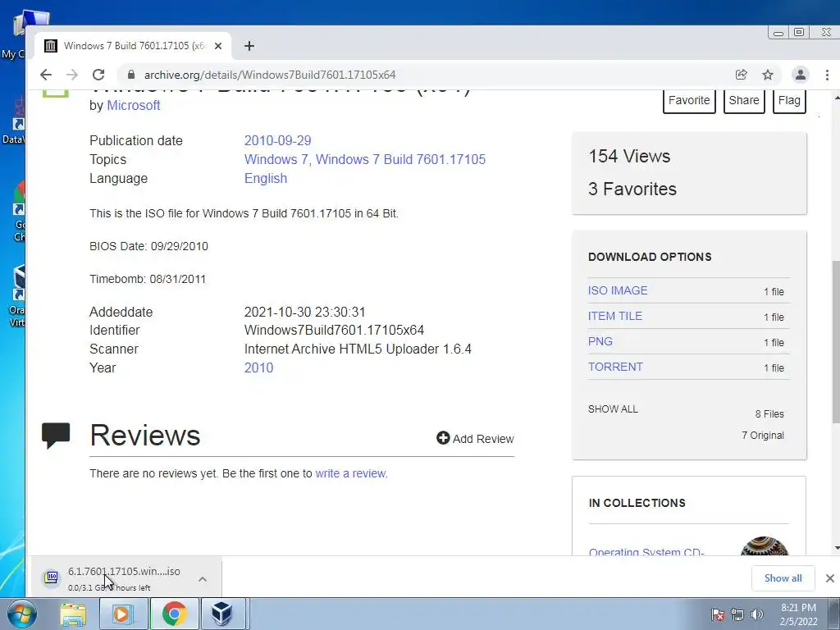
Task: Click the Windows7Build7601.17105x64 identifier text
Action: [335, 331]
